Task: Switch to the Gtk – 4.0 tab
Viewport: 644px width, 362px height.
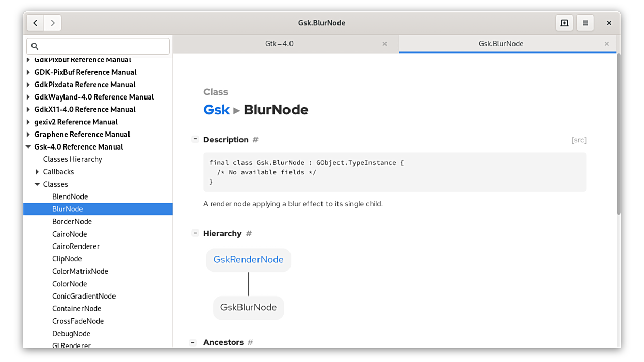Action: (279, 44)
